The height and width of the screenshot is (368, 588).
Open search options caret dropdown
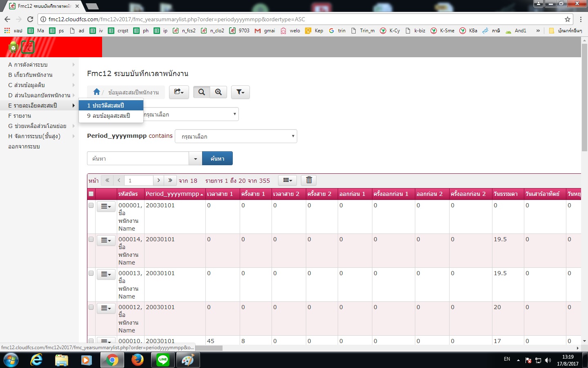[195, 159]
